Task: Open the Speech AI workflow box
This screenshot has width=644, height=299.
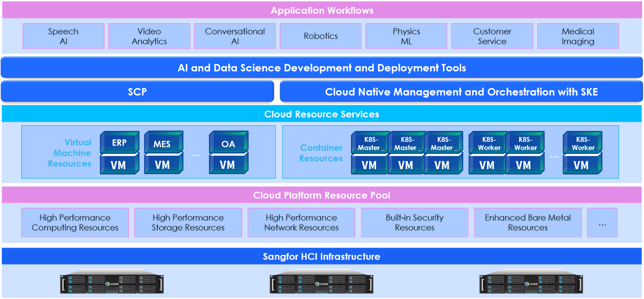Action: pyautogui.click(x=64, y=36)
